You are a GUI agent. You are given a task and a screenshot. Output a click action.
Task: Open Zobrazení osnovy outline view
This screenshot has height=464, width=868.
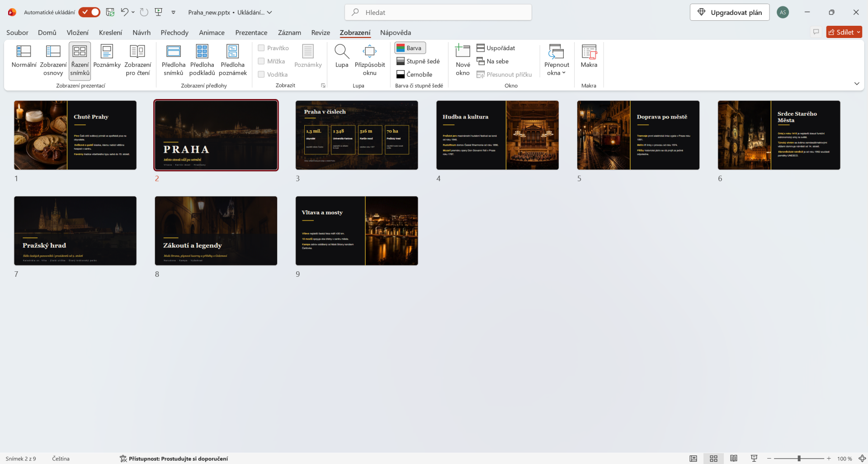click(x=53, y=61)
